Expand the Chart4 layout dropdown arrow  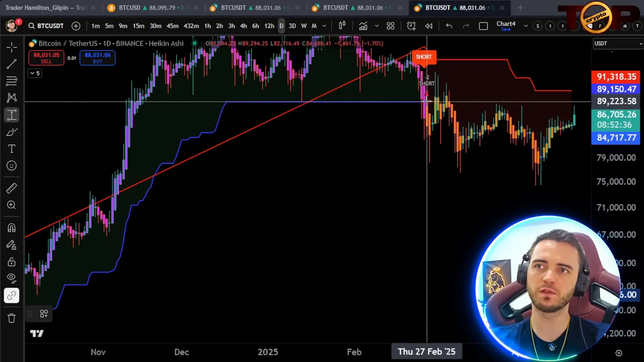pos(526,26)
